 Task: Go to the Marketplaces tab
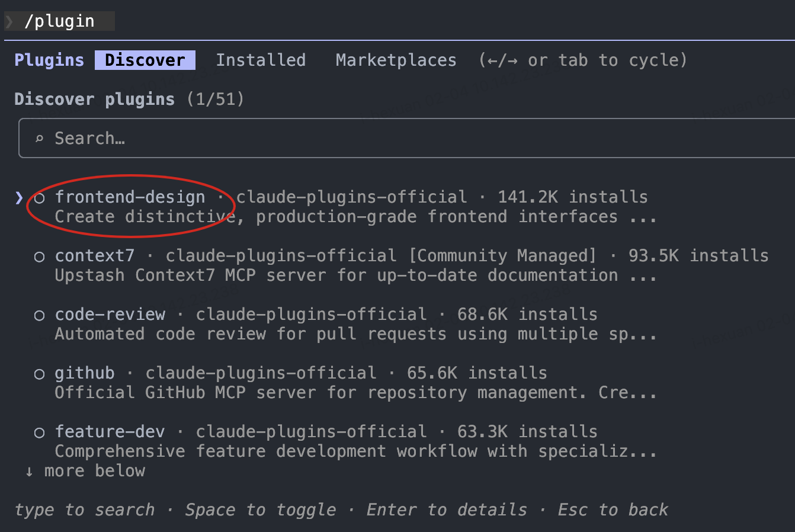point(396,60)
